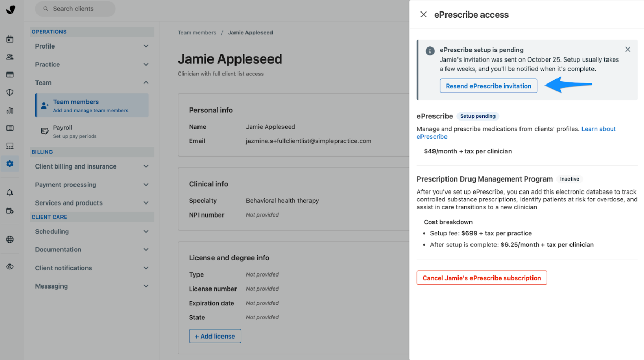Click the info icon in pending alert
Viewport: 644px width, 360px height.
(x=430, y=51)
